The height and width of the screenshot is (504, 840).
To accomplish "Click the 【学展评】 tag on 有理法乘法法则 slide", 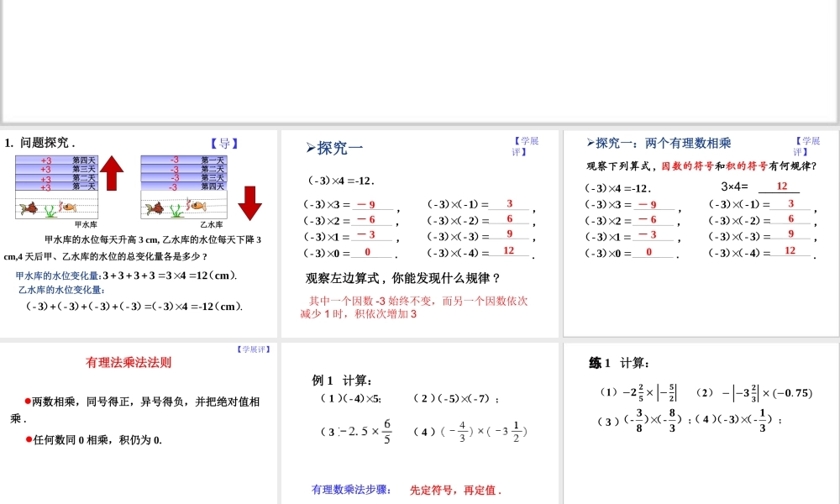I will click(x=252, y=349).
